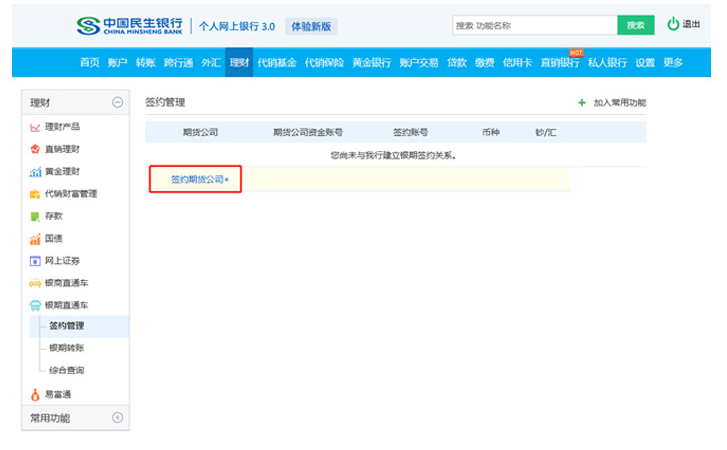Select the 直销理财 sidebar icon
This screenshot has width=727, height=450.
click(x=35, y=149)
